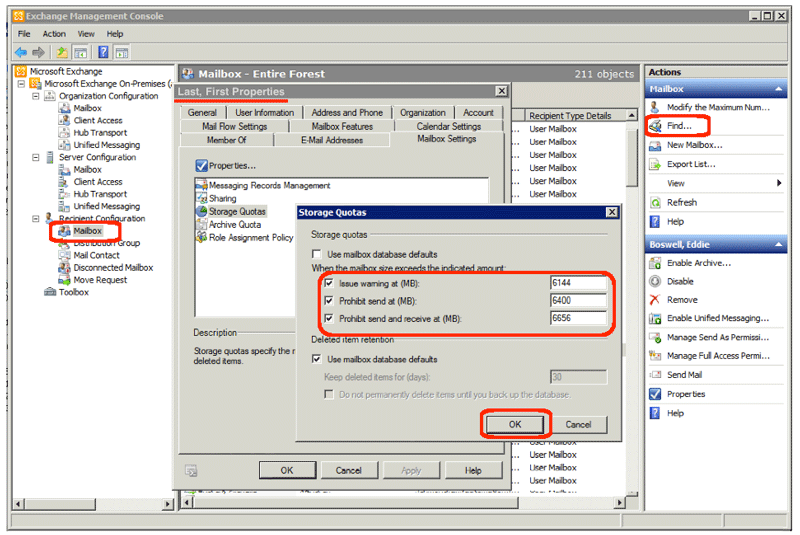The image size is (800, 535).
Task: Collapse Organization Configuration node
Action: pyautogui.click(x=36, y=96)
